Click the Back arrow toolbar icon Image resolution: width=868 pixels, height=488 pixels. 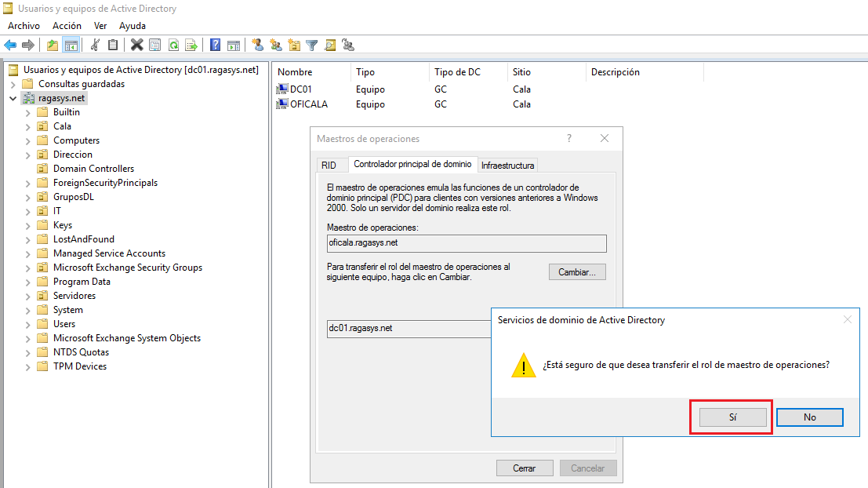point(10,45)
